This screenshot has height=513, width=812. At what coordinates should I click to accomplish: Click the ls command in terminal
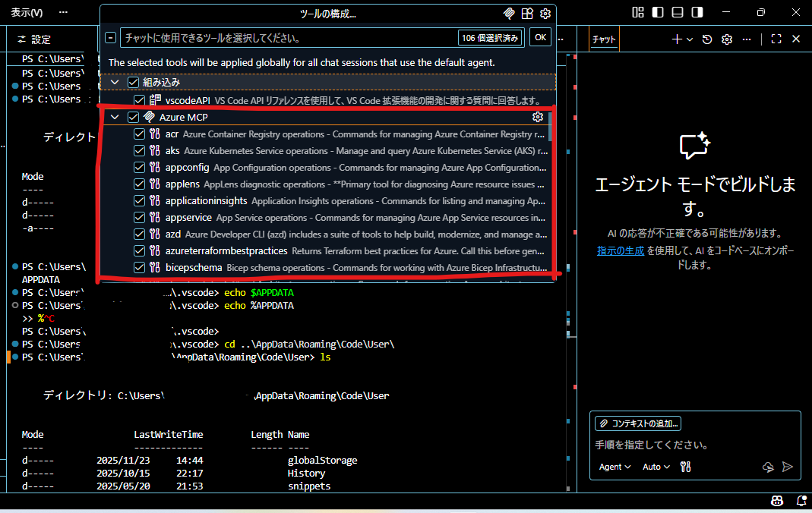[x=325, y=357]
